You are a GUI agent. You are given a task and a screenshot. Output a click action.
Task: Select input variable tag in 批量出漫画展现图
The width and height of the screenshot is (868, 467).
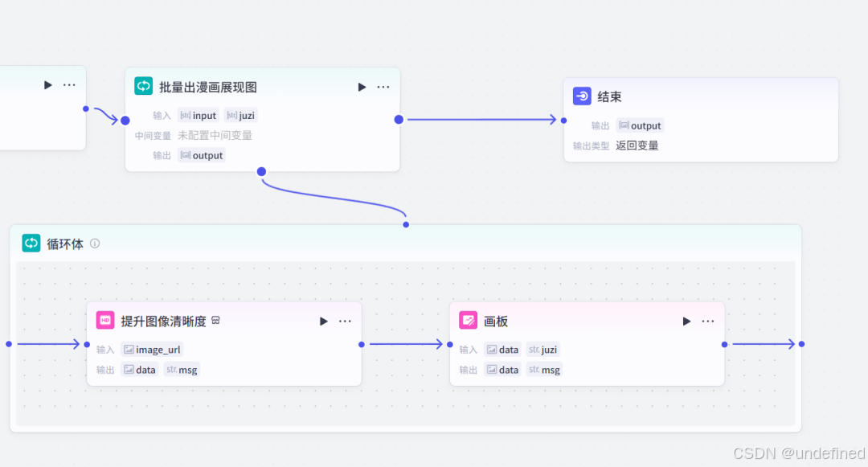199,115
